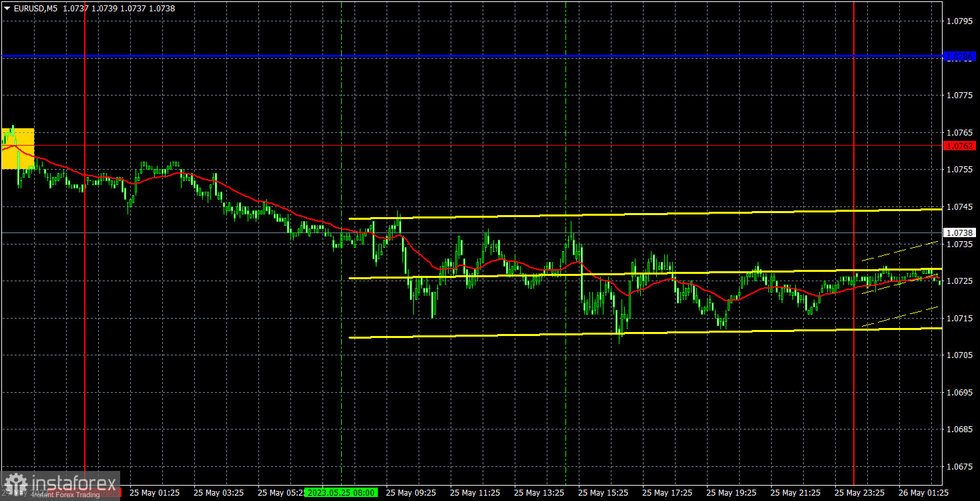Click the 25 May 11:25 time label

pyautogui.click(x=475, y=492)
